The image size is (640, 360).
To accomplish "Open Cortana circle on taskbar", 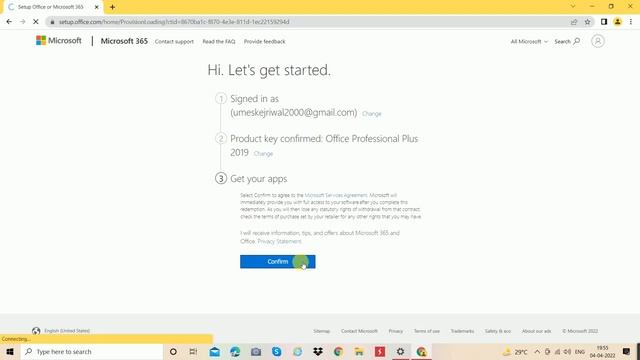I will pos(173,351).
